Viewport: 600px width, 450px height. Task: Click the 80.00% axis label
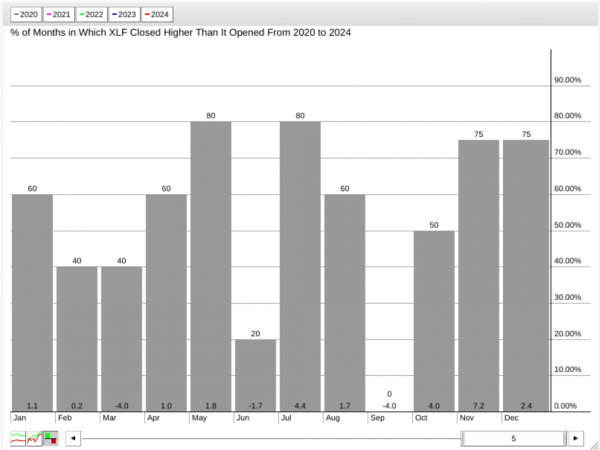click(x=567, y=116)
